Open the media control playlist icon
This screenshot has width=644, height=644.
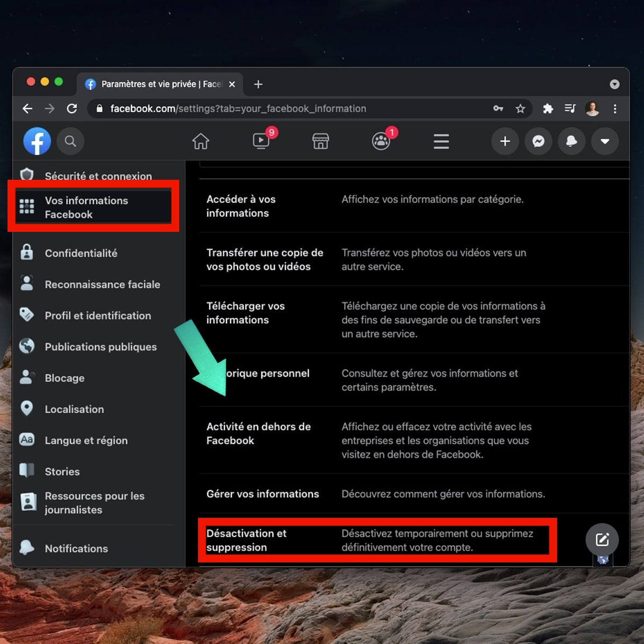tap(570, 108)
